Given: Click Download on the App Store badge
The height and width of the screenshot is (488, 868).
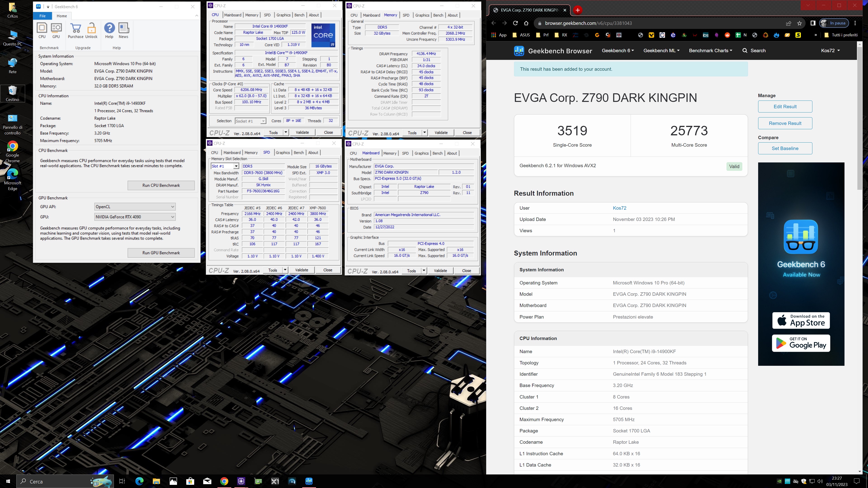Looking at the screenshot, I should [x=801, y=320].
